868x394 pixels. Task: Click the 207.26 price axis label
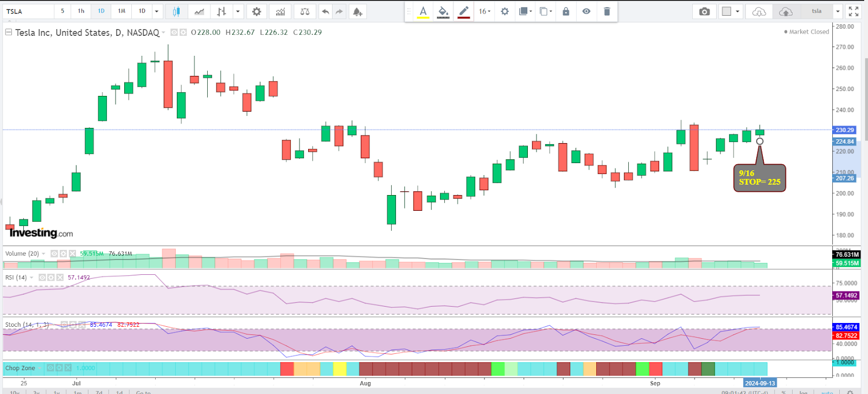(x=844, y=178)
